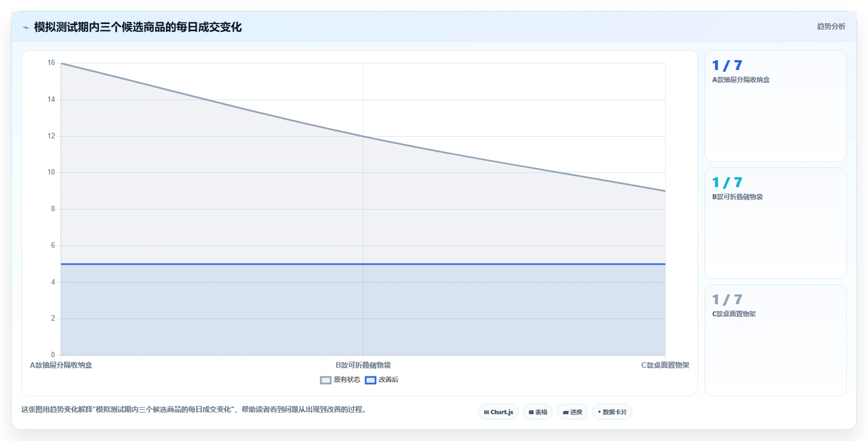The height and width of the screenshot is (441, 868).
Task: Click the B款可折叠储物袋 x-axis label
Action: pyautogui.click(x=363, y=365)
